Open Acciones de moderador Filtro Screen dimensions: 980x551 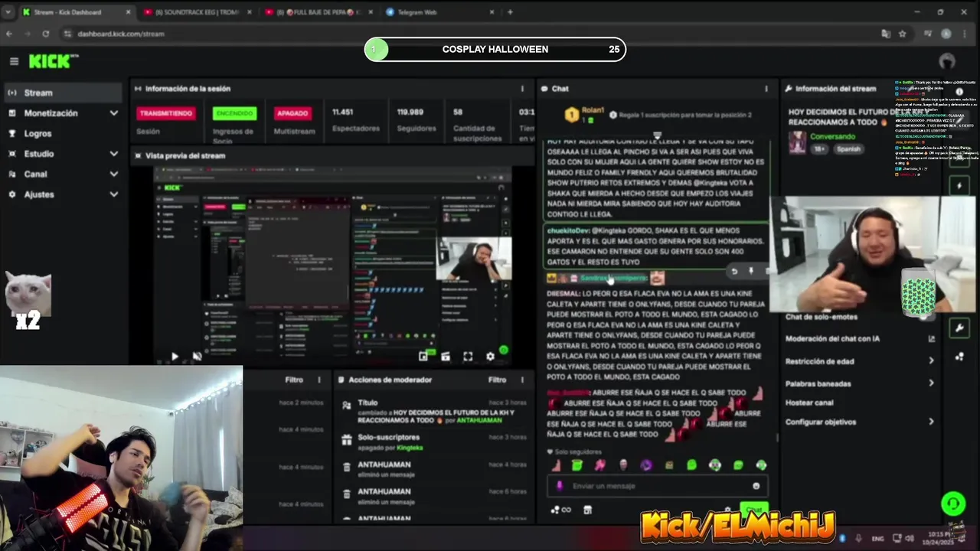click(497, 380)
